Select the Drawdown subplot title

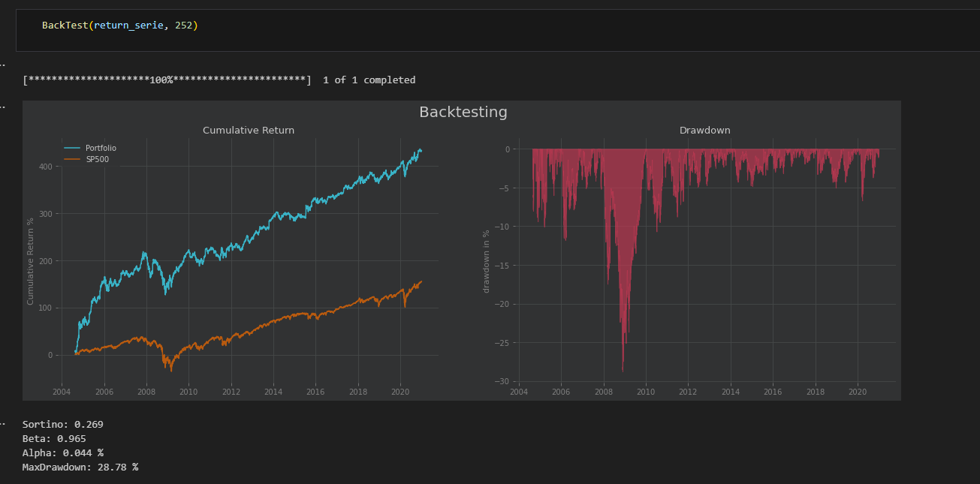(704, 131)
